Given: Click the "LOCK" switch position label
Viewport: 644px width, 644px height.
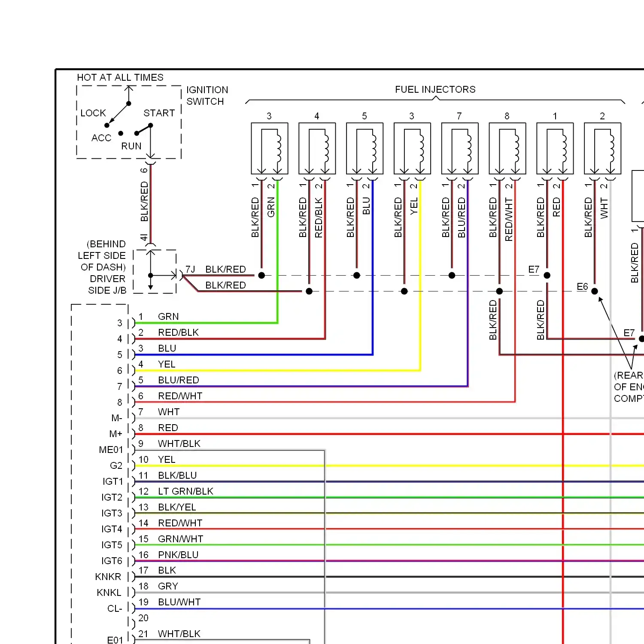Looking at the screenshot, I should (93, 113).
